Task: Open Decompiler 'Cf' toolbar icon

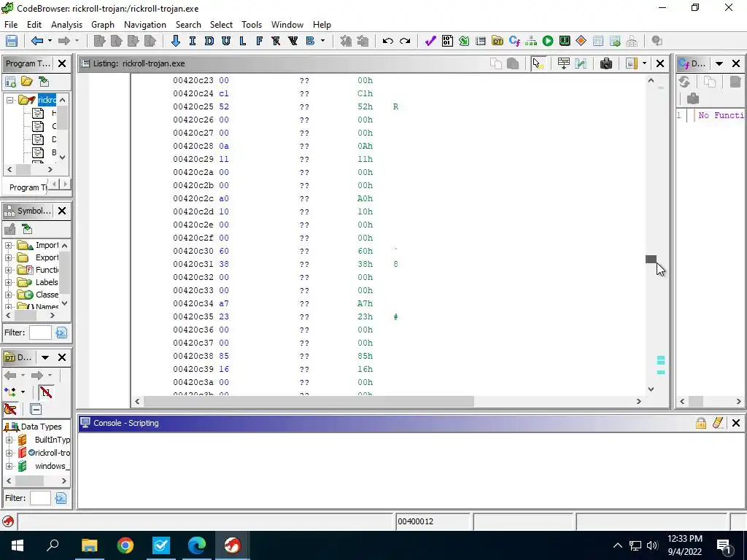Action: point(514,41)
